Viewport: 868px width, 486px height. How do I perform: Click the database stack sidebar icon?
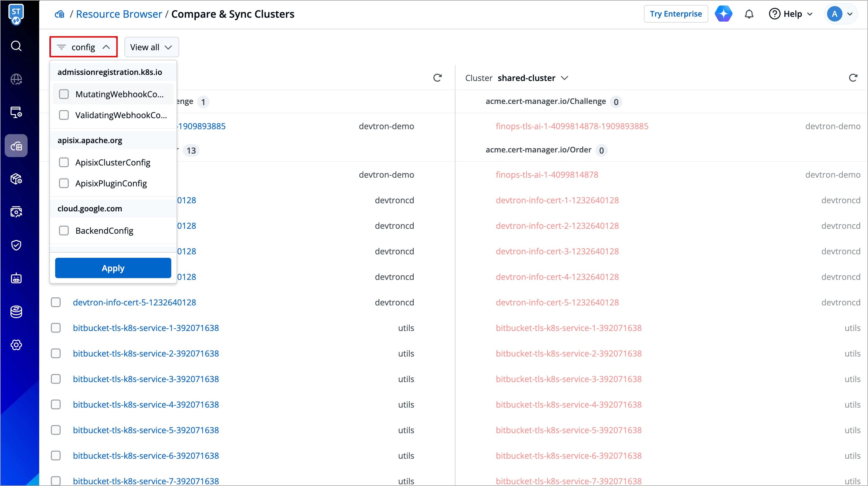(x=16, y=312)
